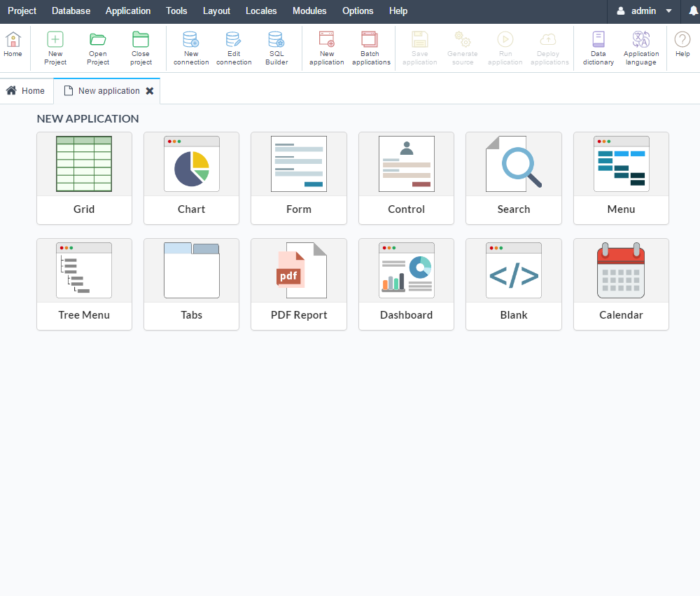Open the notifications bell icon
Viewport: 700px width, 596px height.
[693, 11]
